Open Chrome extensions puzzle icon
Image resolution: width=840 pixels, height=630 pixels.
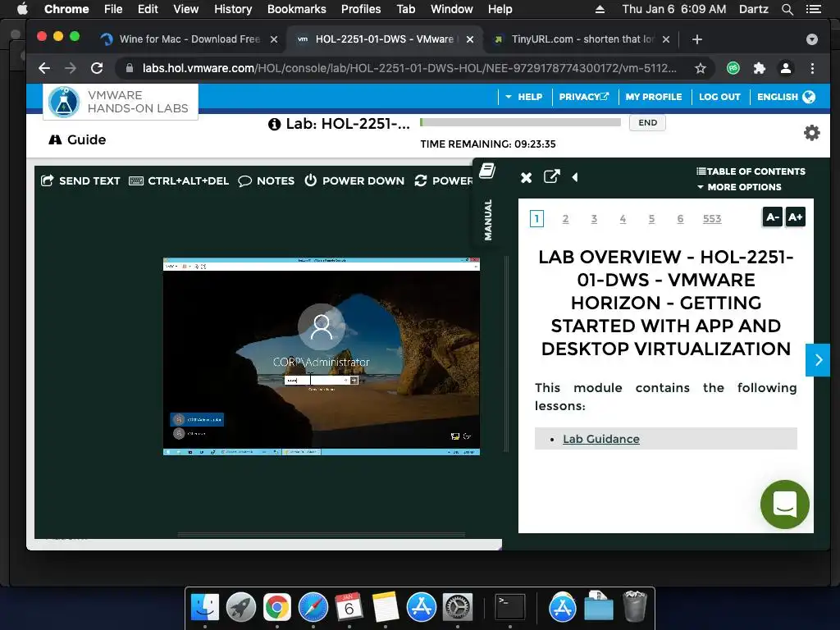coord(759,68)
